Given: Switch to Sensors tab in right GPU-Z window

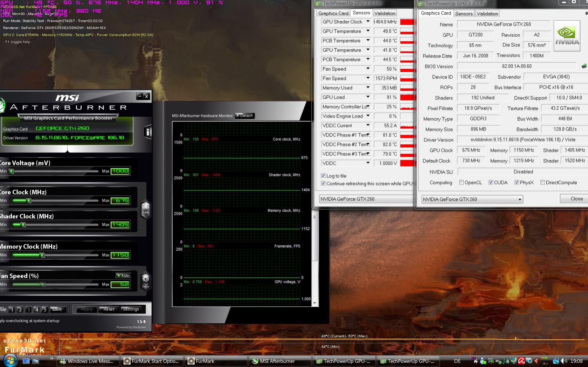Looking at the screenshot, I should pyautogui.click(x=464, y=14).
